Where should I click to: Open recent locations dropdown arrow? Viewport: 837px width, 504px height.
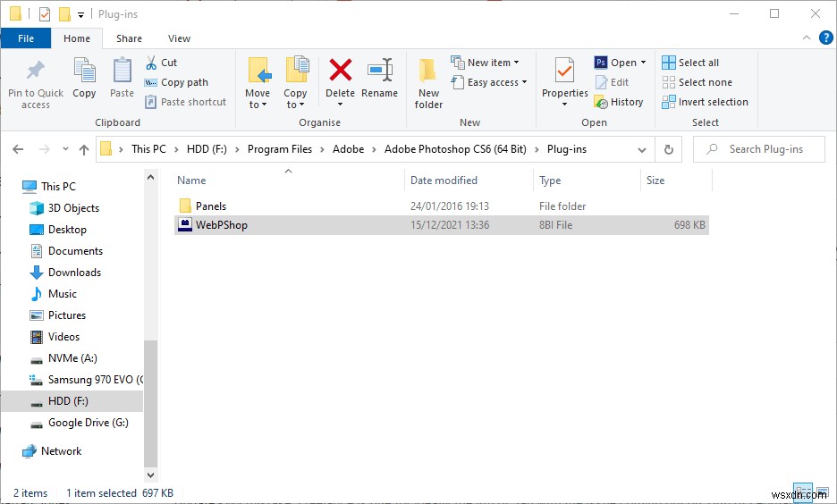pyautogui.click(x=65, y=149)
